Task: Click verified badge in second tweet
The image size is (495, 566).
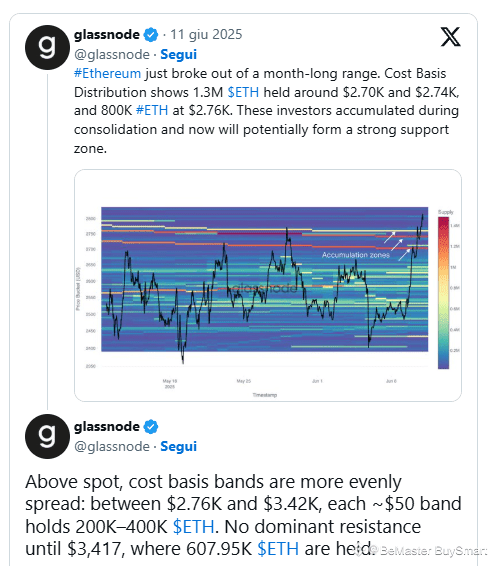Action: (x=151, y=427)
